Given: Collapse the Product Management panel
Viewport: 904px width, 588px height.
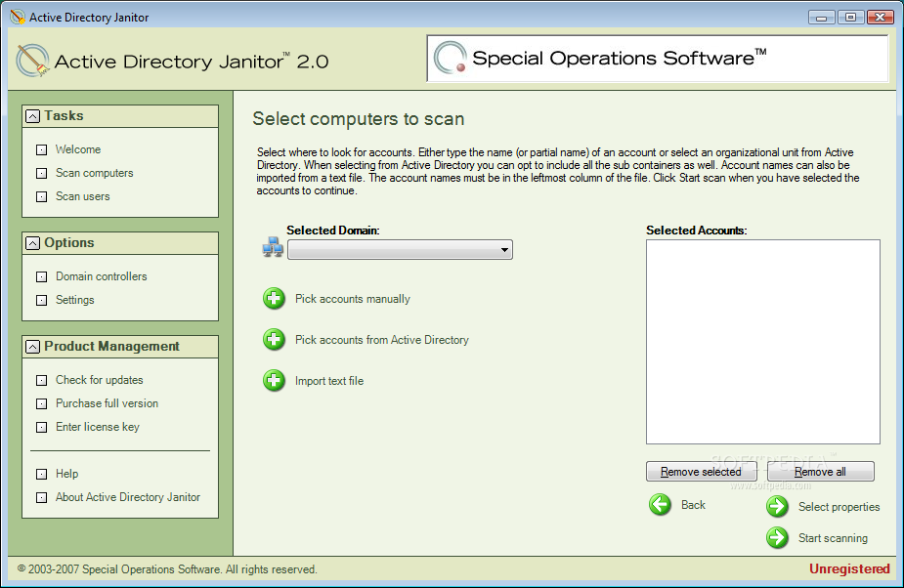Looking at the screenshot, I should (33, 347).
